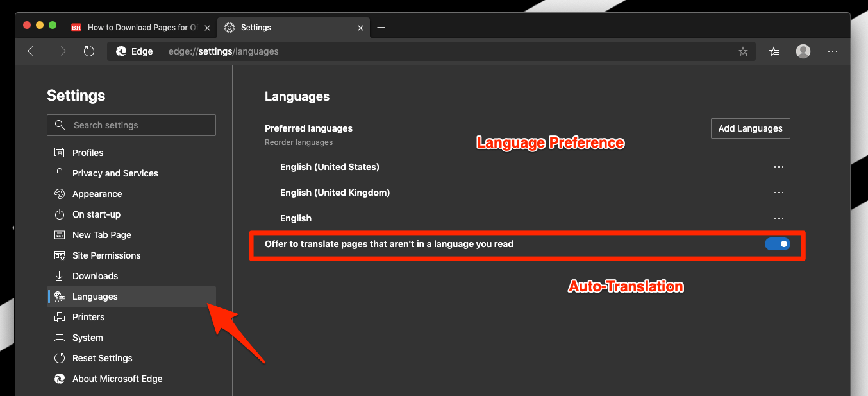Click inside the Search settings field
This screenshot has height=396, width=868.
click(131, 125)
